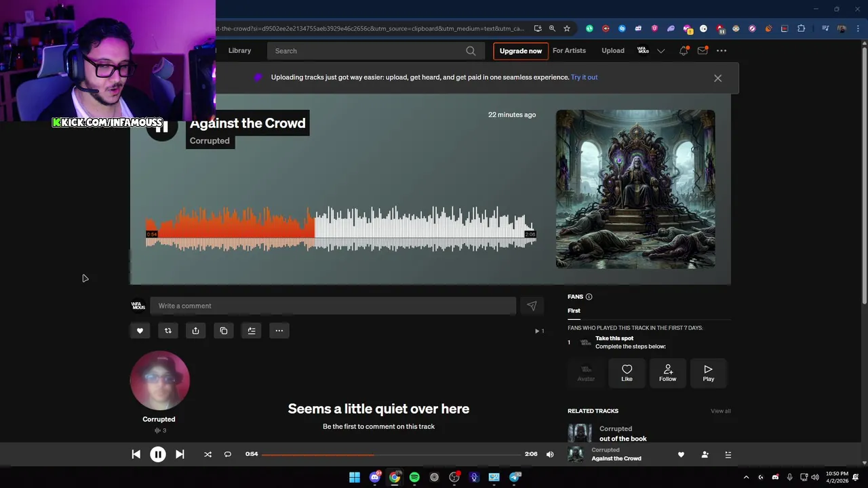Open Against the Crowd title in player bar
The width and height of the screenshot is (868, 488).
tap(616, 459)
